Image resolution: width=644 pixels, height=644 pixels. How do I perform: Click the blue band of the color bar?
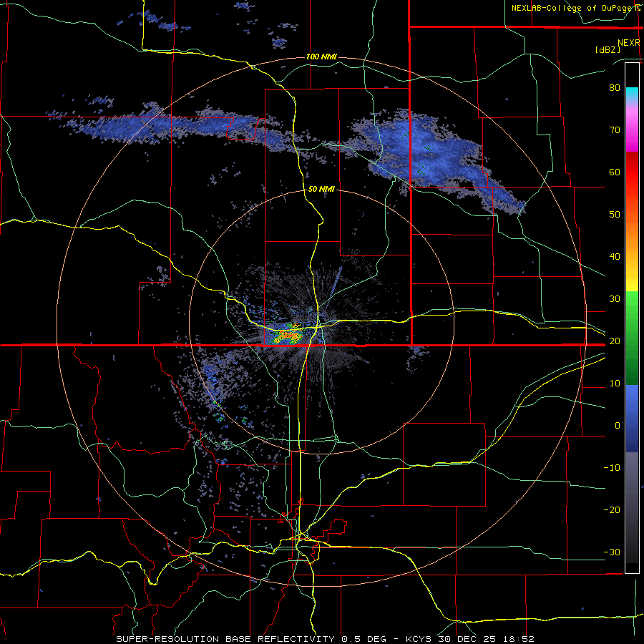click(x=632, y=418)
